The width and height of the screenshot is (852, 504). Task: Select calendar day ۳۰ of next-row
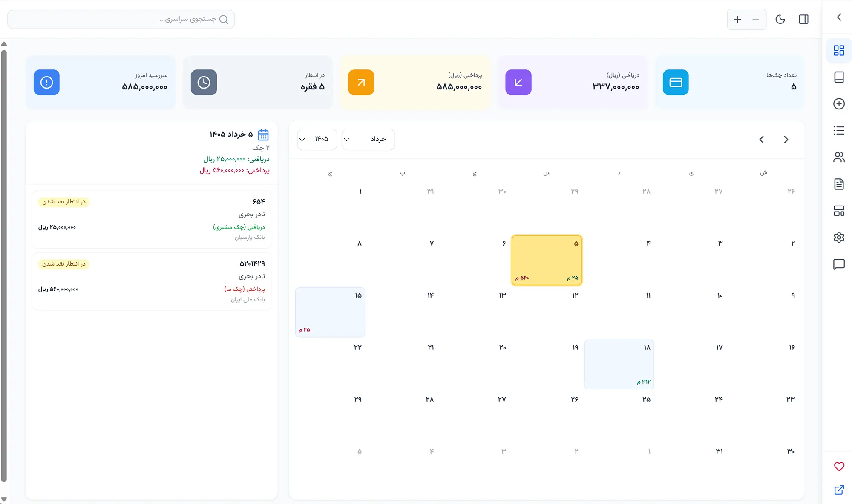(x=763, y=468)
